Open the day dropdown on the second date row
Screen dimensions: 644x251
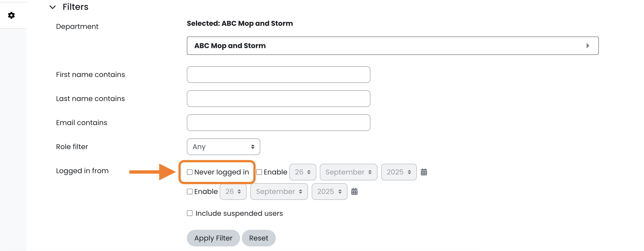tap(233, 191)
